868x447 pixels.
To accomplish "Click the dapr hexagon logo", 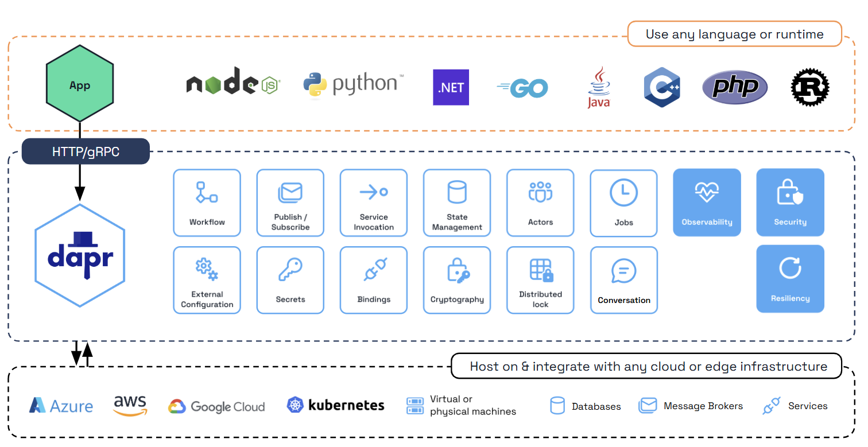I will click(x=80, y=255).
